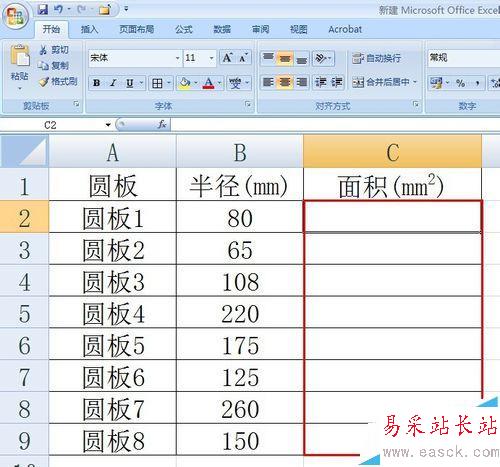This screenshot has width=500, height=467.
Task: Open underline style dropdown arrow
Action: point(141,83)
